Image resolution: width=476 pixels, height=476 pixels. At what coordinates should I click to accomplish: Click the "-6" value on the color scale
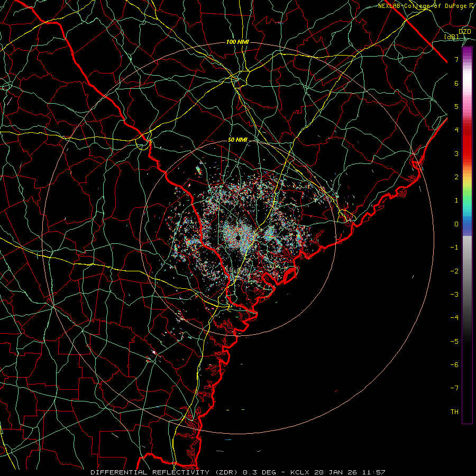tap(454, 364)
